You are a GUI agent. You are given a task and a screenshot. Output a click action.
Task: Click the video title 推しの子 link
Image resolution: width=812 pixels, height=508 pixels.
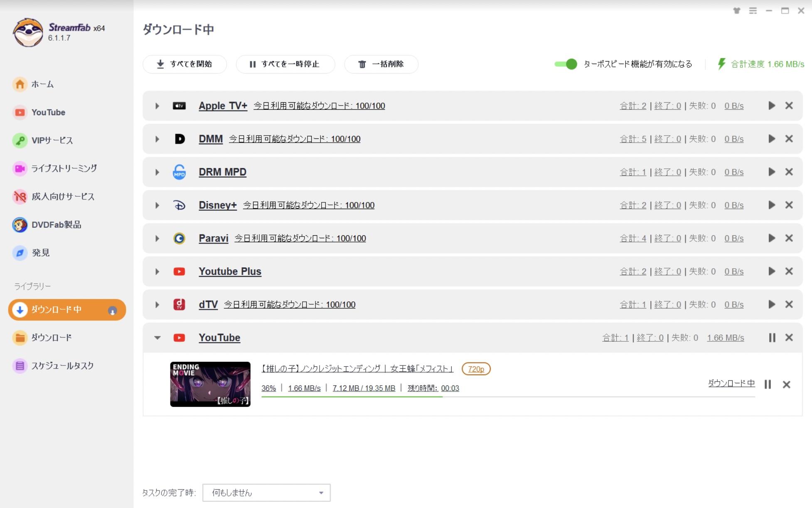[357, 369]
